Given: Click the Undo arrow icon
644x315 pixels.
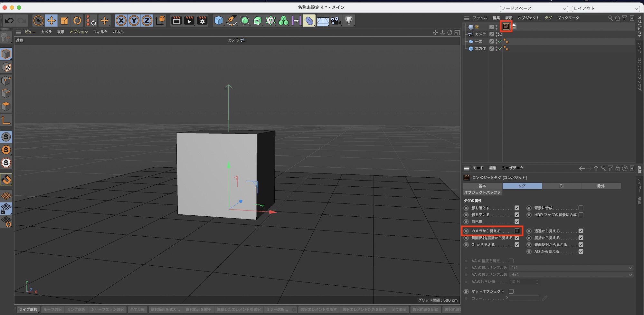Looking at the screenshot, I should [x=9, y=21].
